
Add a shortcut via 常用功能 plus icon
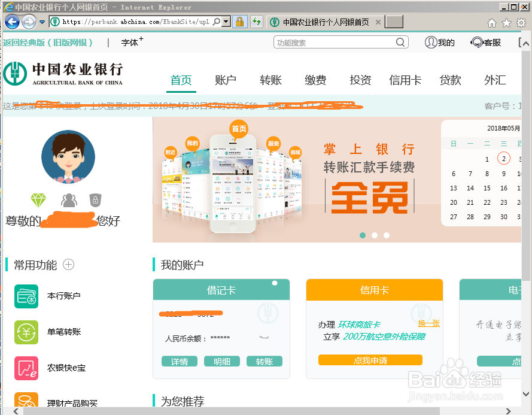[x=69, y=264]
